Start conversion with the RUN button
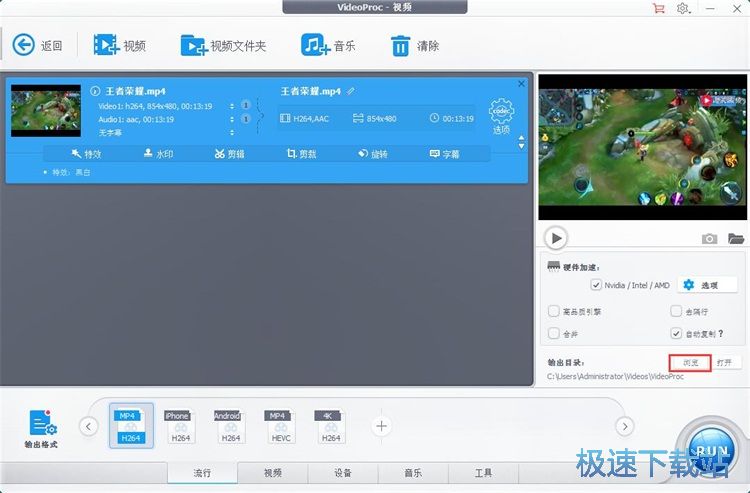Viewport: 750px width, 493px height. tap(712, 451)
